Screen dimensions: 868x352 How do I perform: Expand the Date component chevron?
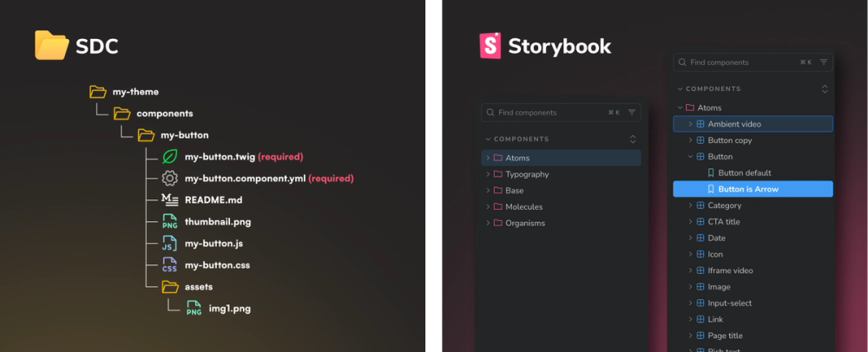[x=690, y=238]
